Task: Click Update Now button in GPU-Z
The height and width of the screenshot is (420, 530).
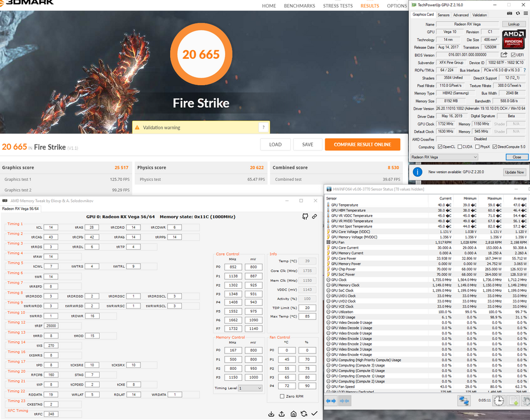Action: coord(514,172)
